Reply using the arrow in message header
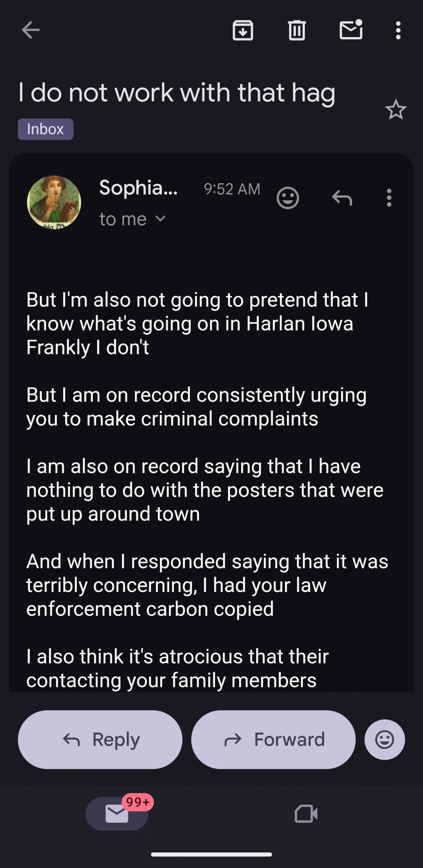The height and width of the screenshot is (868, 423). tap(342, 198)
